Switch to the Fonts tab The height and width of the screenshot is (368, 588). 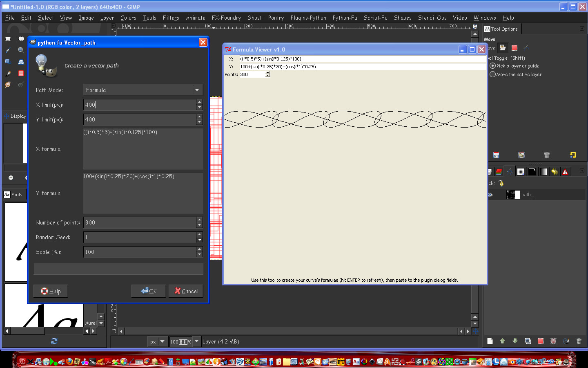14,195
